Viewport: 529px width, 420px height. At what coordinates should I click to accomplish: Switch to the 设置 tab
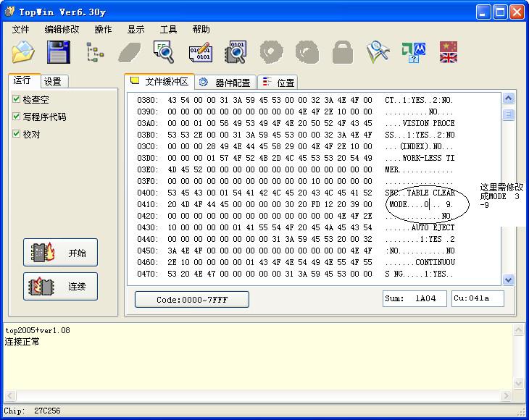tap(52, 81)
